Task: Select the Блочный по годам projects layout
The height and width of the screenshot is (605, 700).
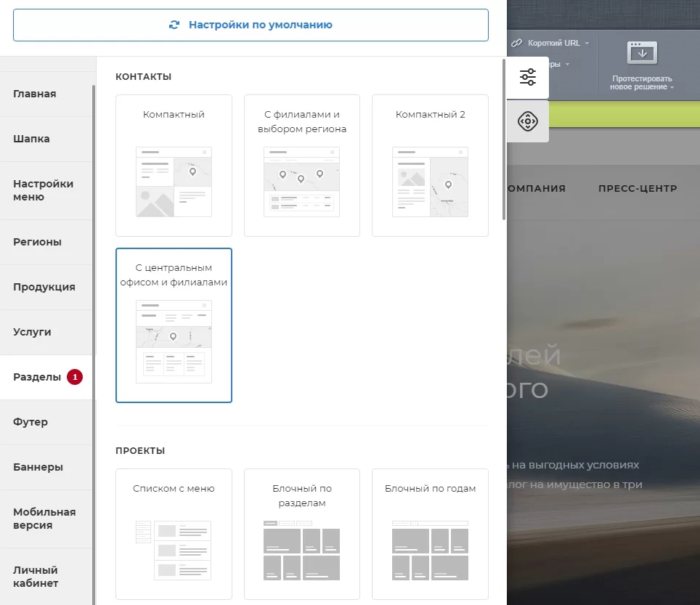Action: point(430,534)
